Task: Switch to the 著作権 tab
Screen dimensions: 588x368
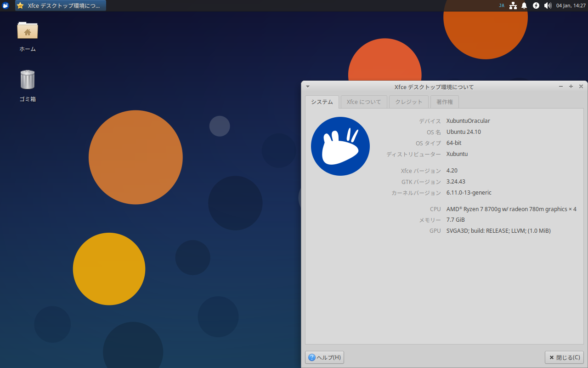Action: 445,102
